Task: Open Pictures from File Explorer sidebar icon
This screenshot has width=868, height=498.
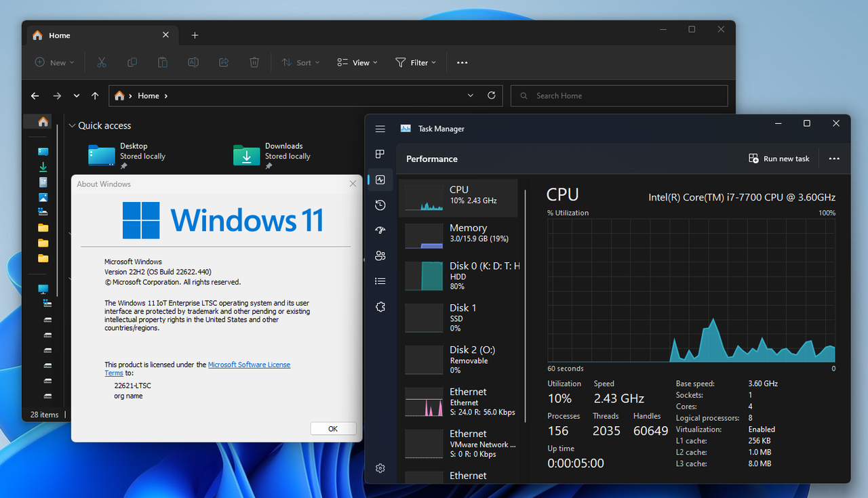Action: (x=43, y=198)
